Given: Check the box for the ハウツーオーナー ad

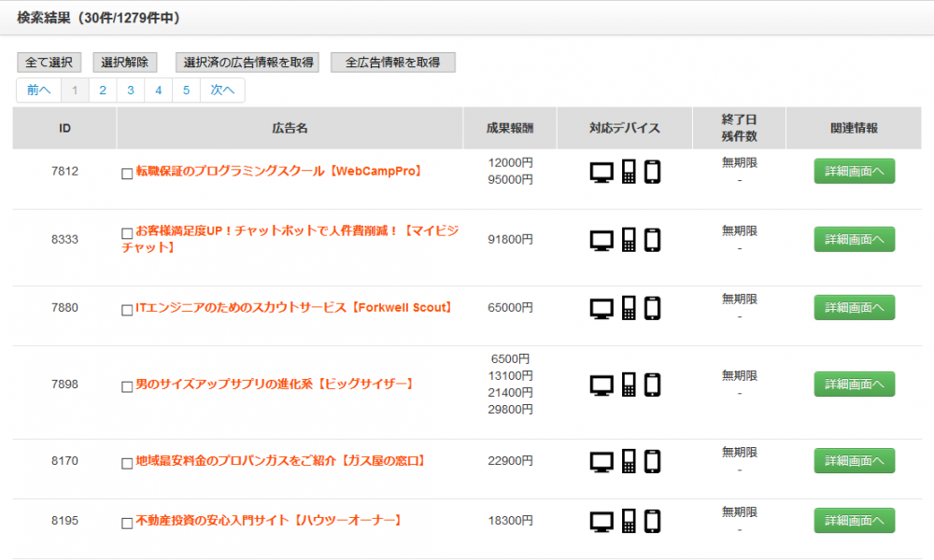Looking at the screenshot, I should click(127, 523).
